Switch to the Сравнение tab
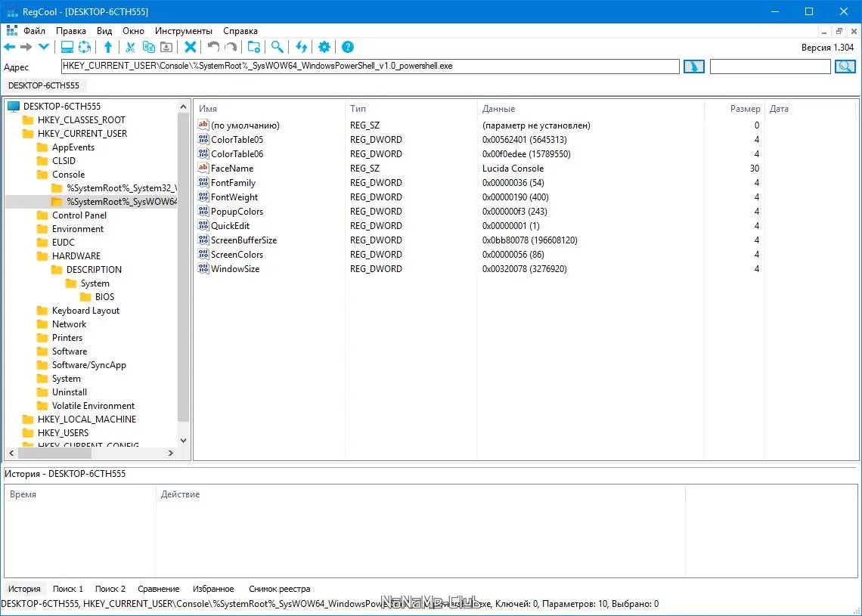This screenshot has height=616, width=862. click(158, 589)
